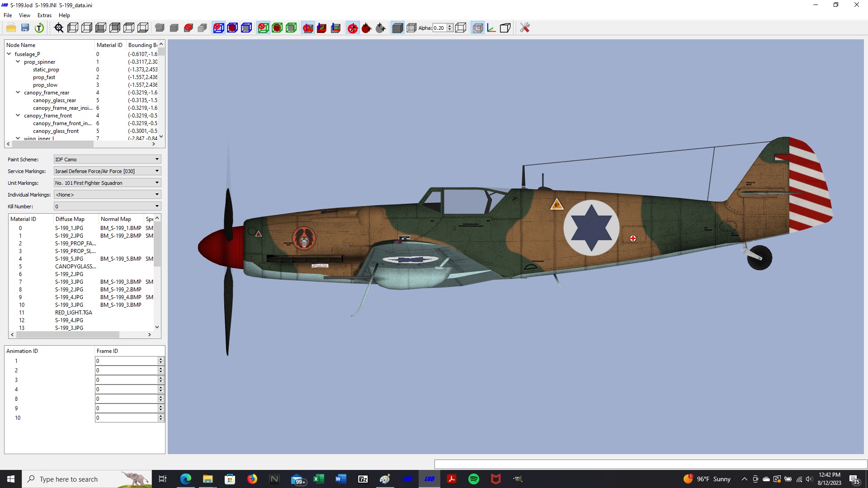
Task: Open Adobe Acrobat from the taskbar
Action: tap(452, 479)
